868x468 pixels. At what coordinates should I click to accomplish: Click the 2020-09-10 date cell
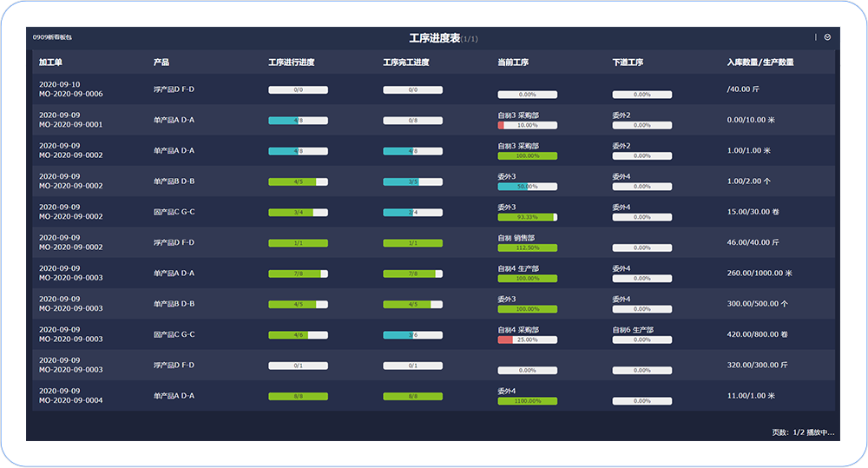[x=59, y=85]
